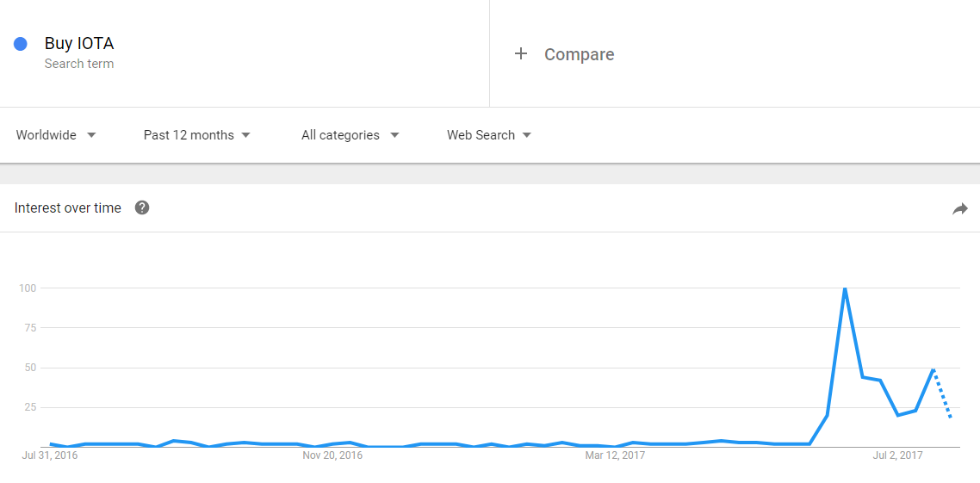980x483 pixels.
Task: Click the Jul 31, 2016 axis label
Action: point(49,455)
